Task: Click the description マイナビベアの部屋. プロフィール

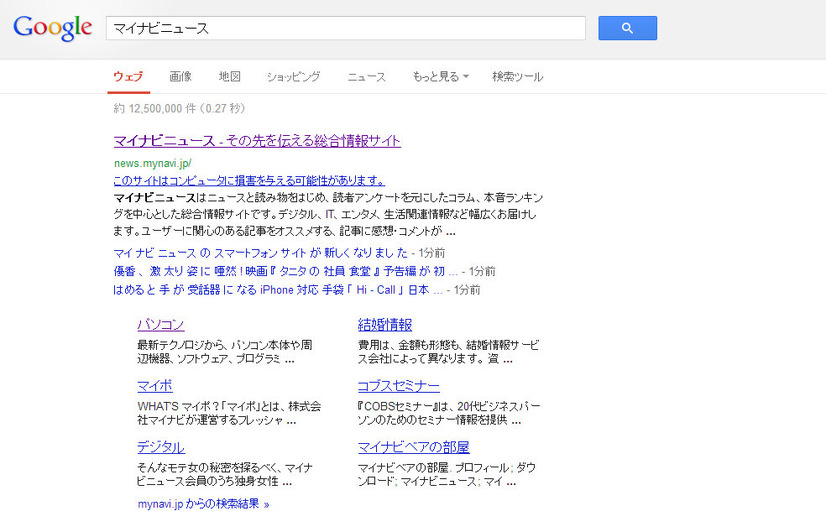Action: click(447, 474)
